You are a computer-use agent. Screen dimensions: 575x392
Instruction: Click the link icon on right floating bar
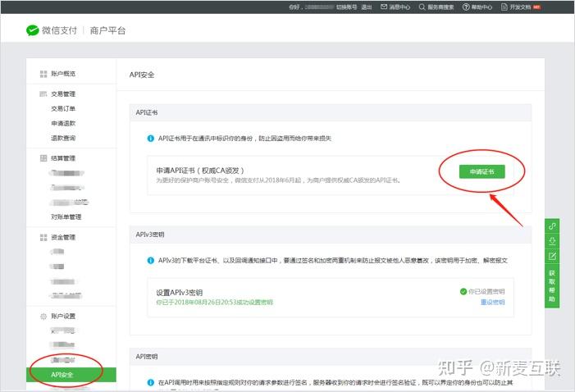[552, 226]
